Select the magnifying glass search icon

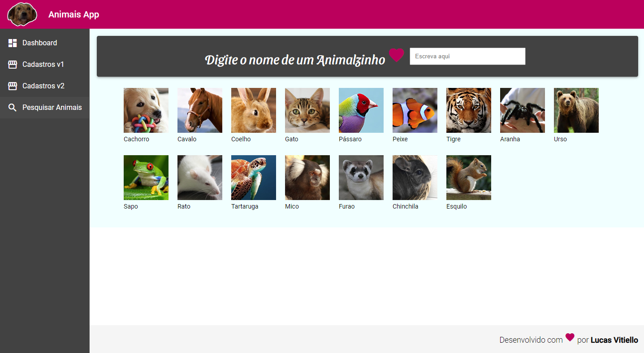(12, 108)
